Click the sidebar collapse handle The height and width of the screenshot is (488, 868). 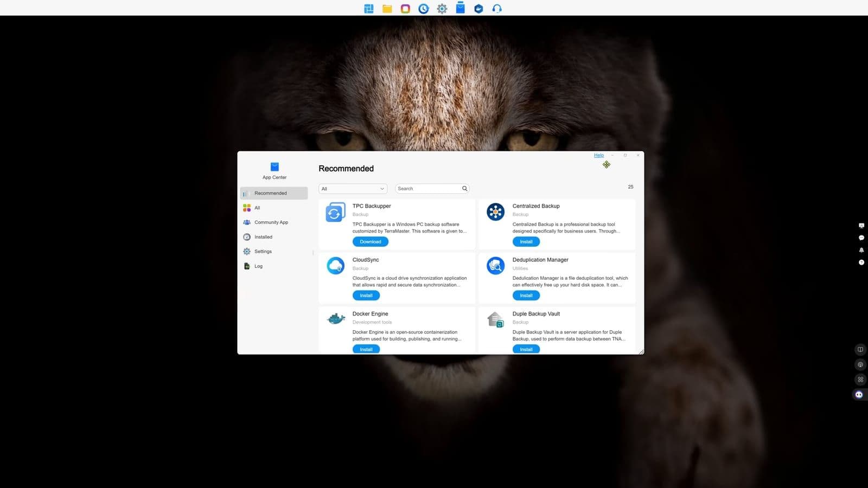[x=313, y=253]
